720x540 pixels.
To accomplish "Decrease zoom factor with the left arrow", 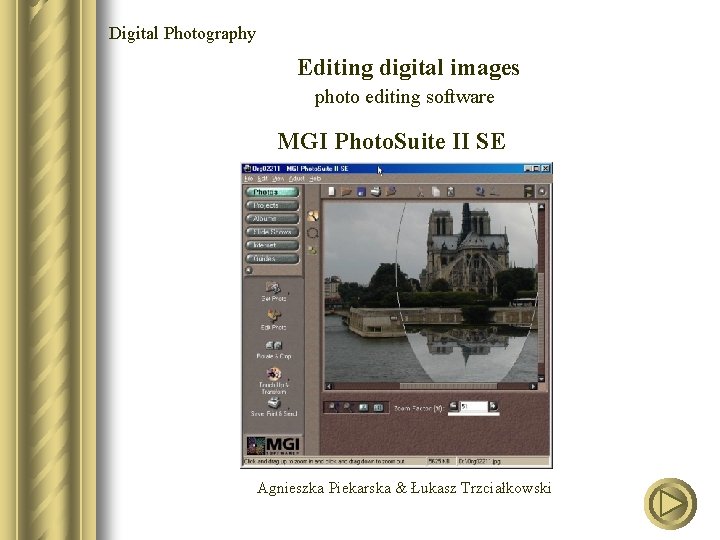I will (x=453, y=406).
